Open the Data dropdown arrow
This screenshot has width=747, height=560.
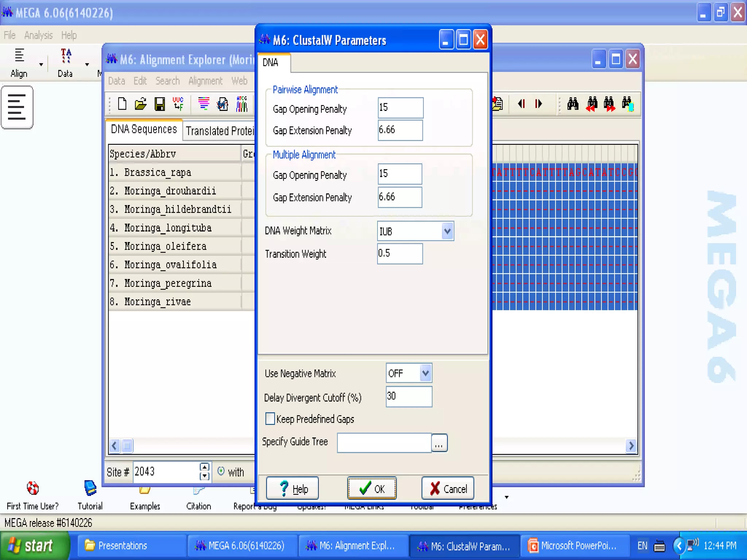click(x=87, y=65)
